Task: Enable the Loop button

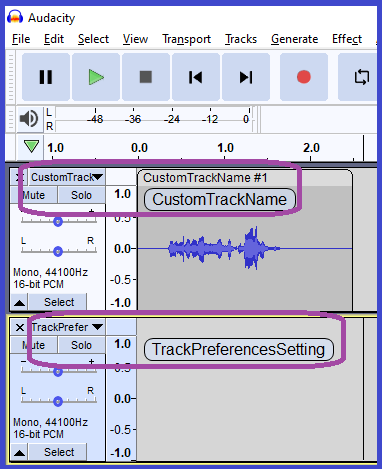Action: [x=360, y=77]
